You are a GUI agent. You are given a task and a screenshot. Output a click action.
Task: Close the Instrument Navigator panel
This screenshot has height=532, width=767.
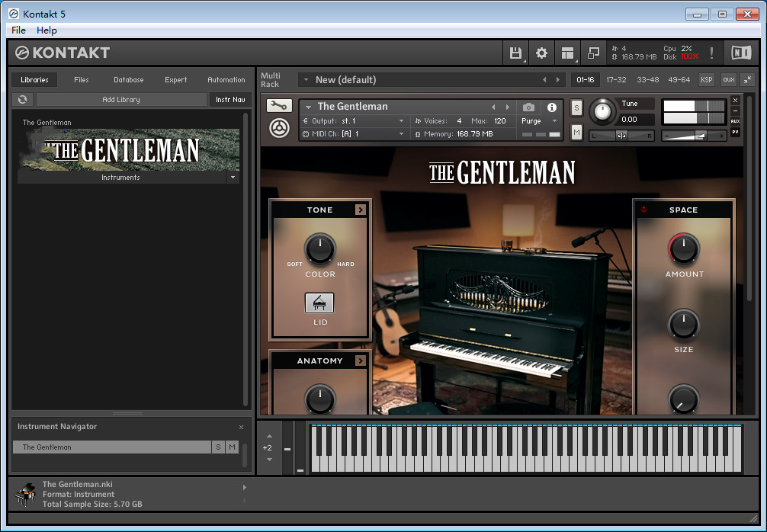point(241,427)
